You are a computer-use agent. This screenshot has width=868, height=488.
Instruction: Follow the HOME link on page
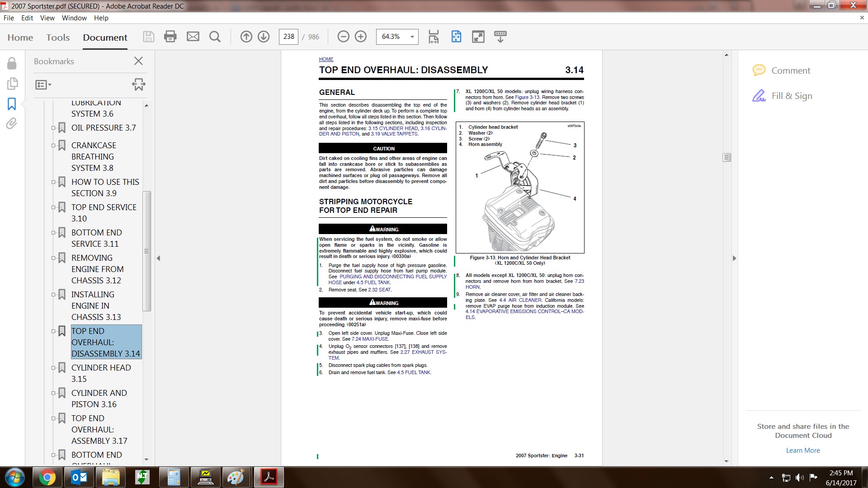[326, 59]
